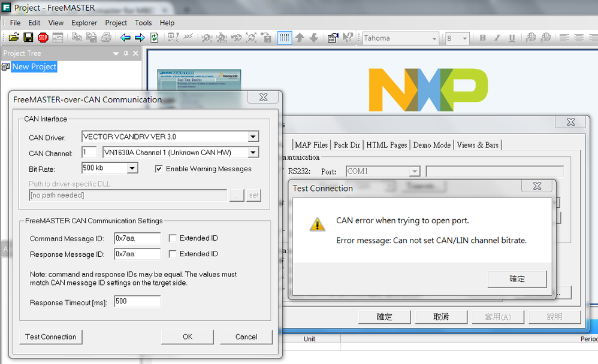Click the Print toolbar icon
Image resolution: width=598 pixels, height=364 pixels.
click(x=106, y=37)
